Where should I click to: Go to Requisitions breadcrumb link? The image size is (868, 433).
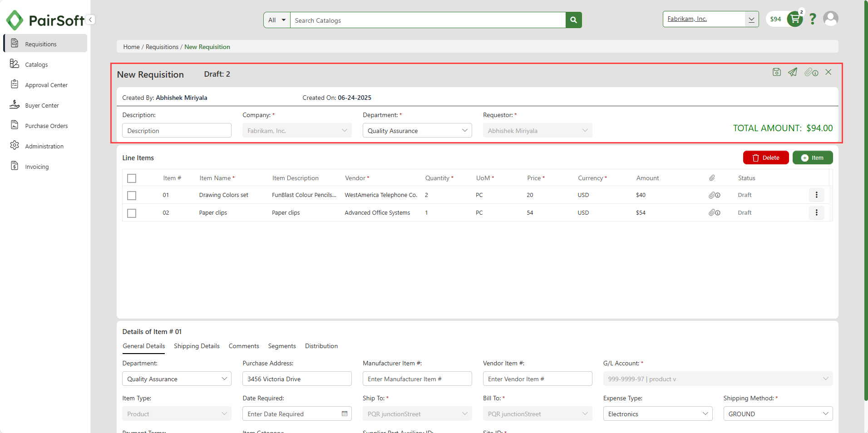pos(162,47)
